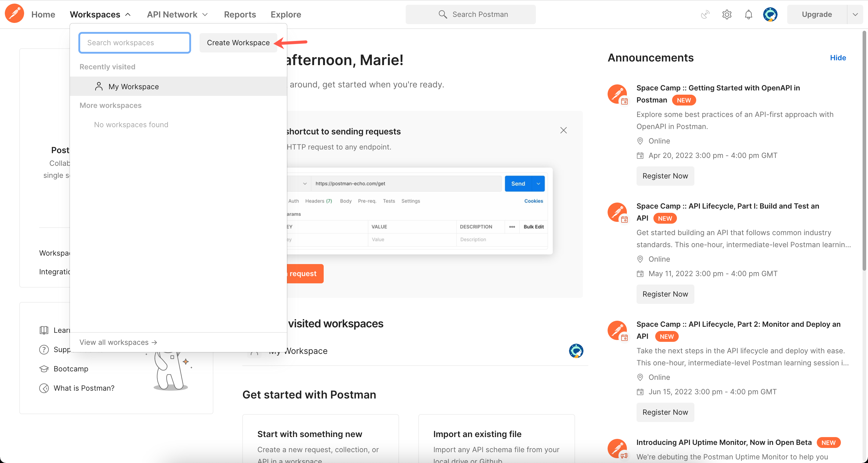Open the user avatar in header
The width and height of the screenshot is (868, 463).
[x=770, y=14]
